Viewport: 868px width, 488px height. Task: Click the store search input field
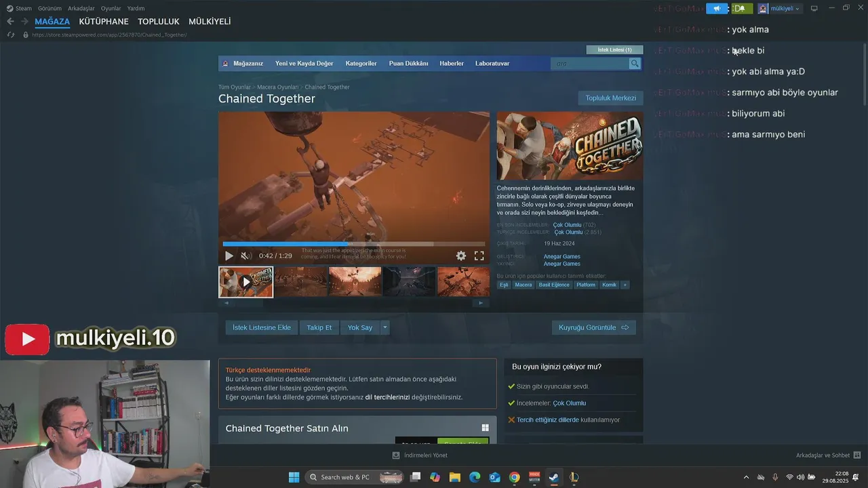(590, 63)
